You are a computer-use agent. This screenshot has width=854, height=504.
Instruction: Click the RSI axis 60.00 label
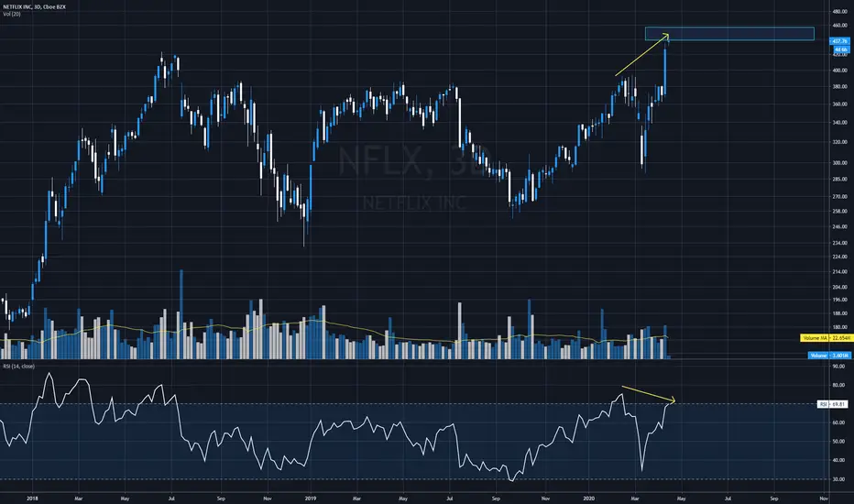(838, 422)
